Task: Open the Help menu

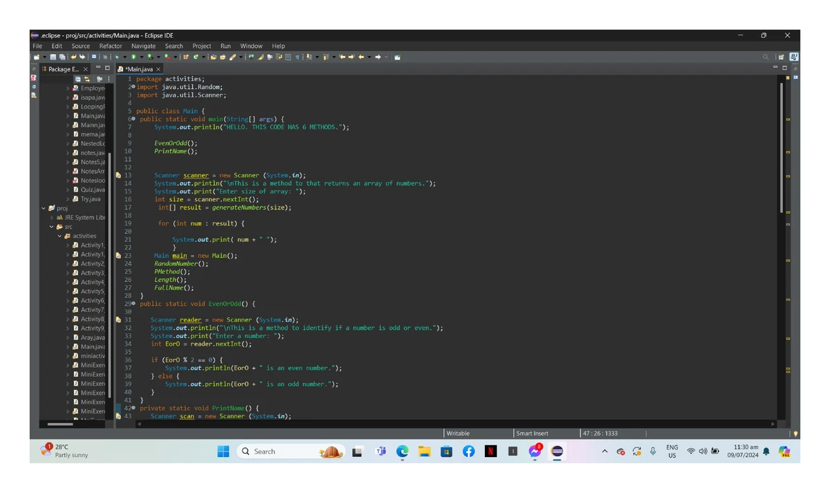Action: click(278, 46)
